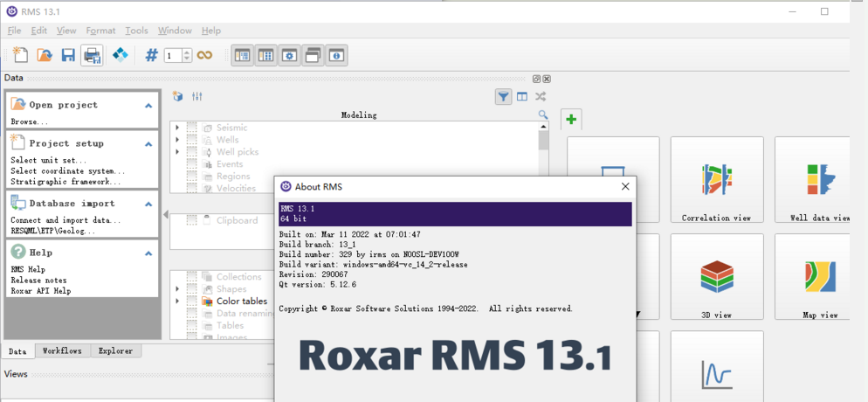Collapse side panel with left arrow handle
The height and width of the screenshot is (402, 868).
click(x=166, y=214)
